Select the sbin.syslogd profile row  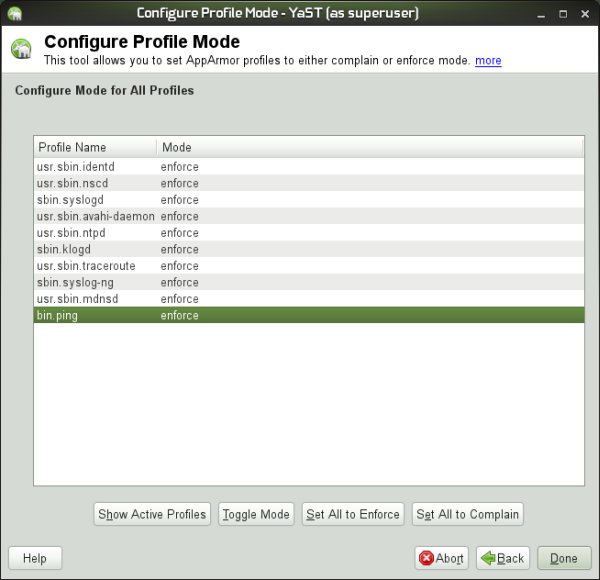pos(309,200)
